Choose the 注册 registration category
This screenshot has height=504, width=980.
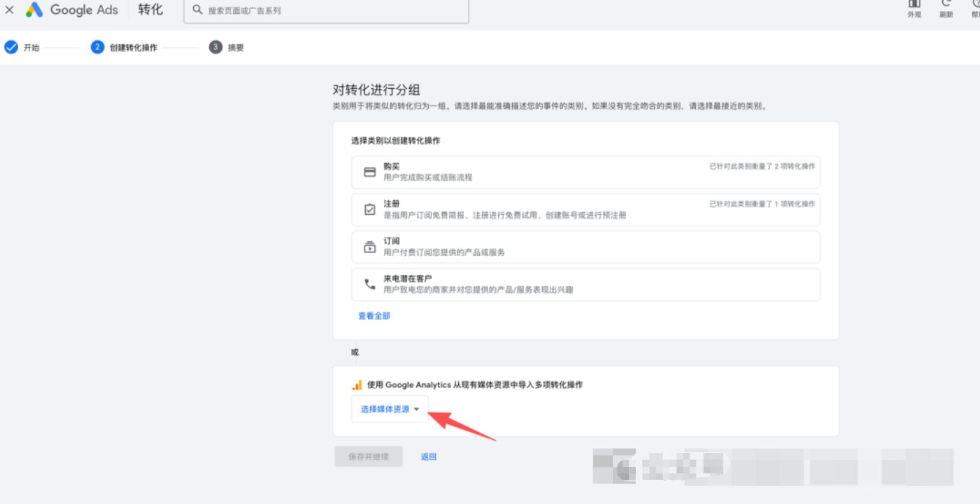coord(585,209)
